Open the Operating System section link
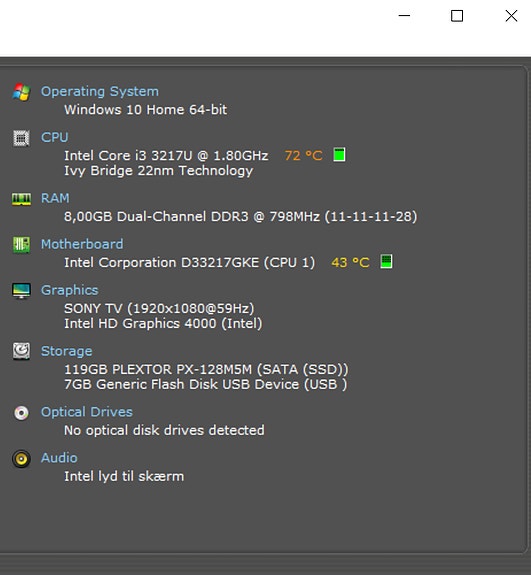This screenshot has height=575, width=531. 100,91
